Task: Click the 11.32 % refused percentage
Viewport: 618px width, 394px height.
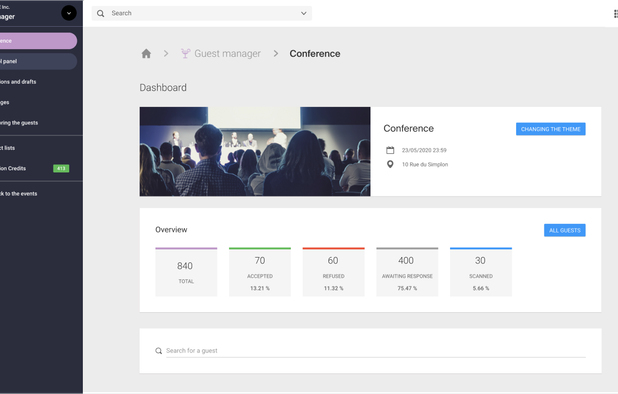Action: point(333,288)
